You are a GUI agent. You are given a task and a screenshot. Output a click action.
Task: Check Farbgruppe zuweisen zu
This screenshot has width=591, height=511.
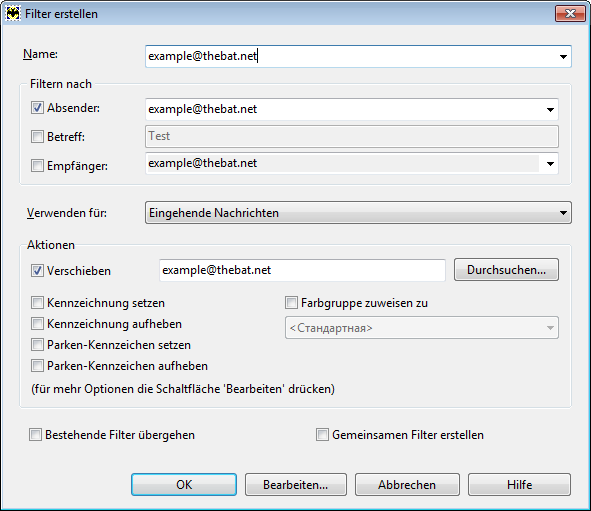291,303
